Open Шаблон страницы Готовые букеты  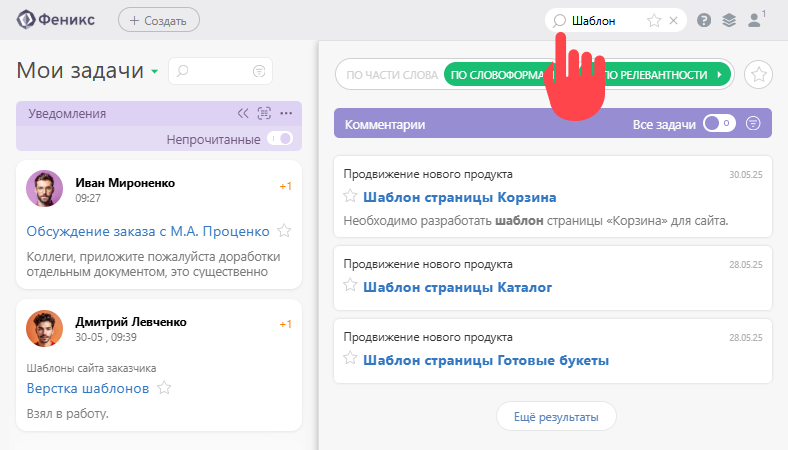pos(486,360)
